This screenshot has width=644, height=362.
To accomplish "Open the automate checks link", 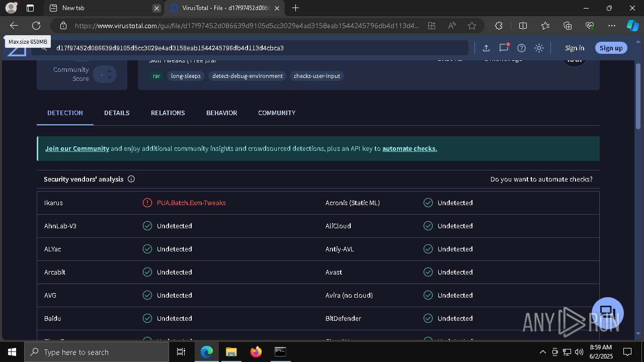I will 410,148.
